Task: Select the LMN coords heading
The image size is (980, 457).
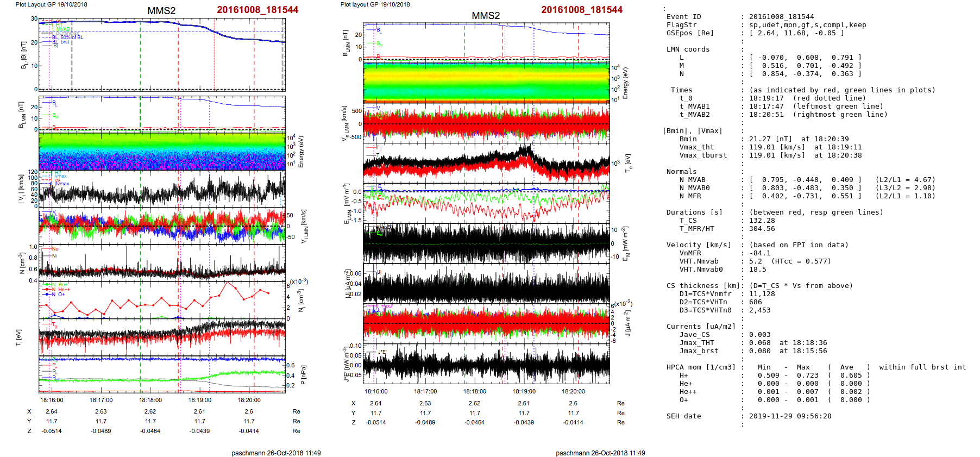Action: pos(688,49)
